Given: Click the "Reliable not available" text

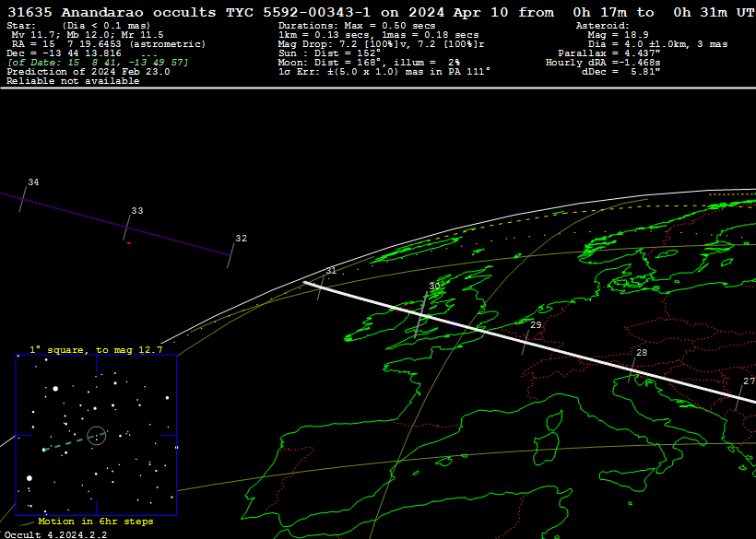Looking at the screenshot, I should tap(73, 81).
